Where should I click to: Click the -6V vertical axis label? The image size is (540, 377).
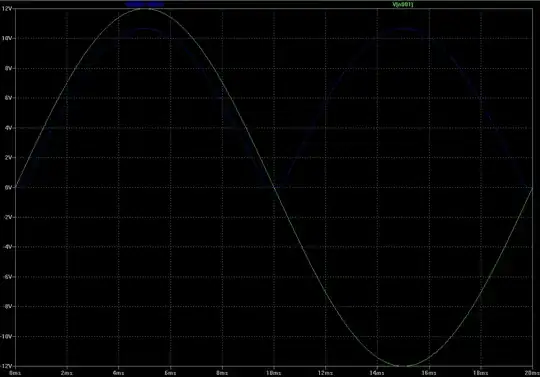(x=8, y=277)
